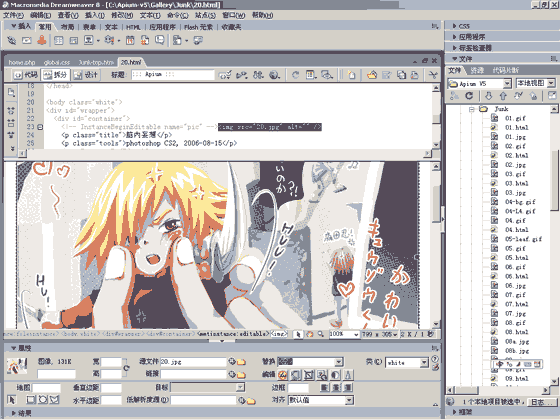Switch to the home.php document tab
The image size is (560, 420).
tap(22, 62)
